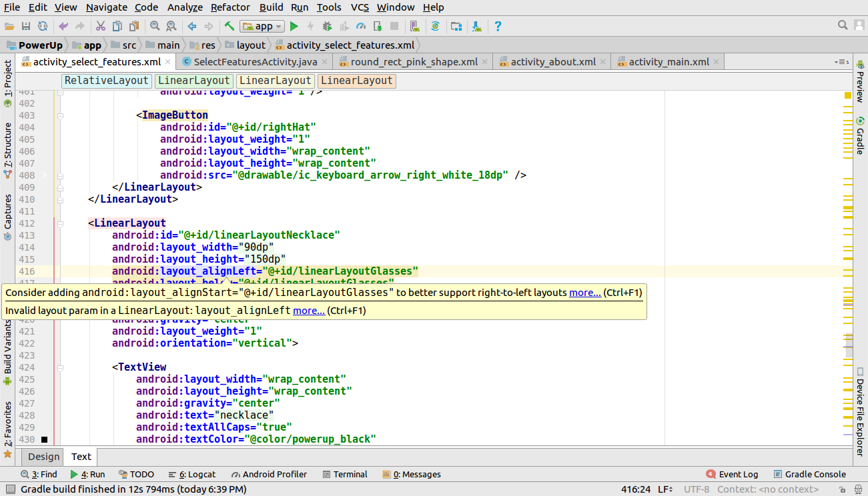Switch to the Design tab
Screen dimensions: 868x496
43,457
